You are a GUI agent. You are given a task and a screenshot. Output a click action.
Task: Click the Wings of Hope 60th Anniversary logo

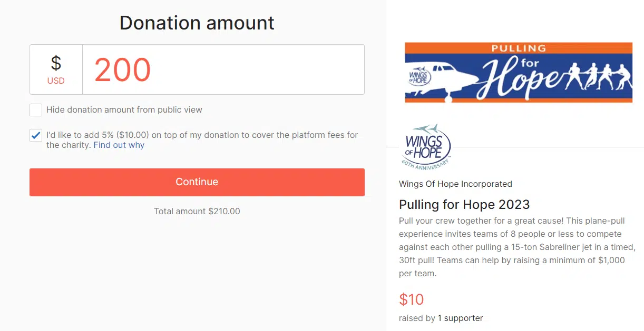428,146
